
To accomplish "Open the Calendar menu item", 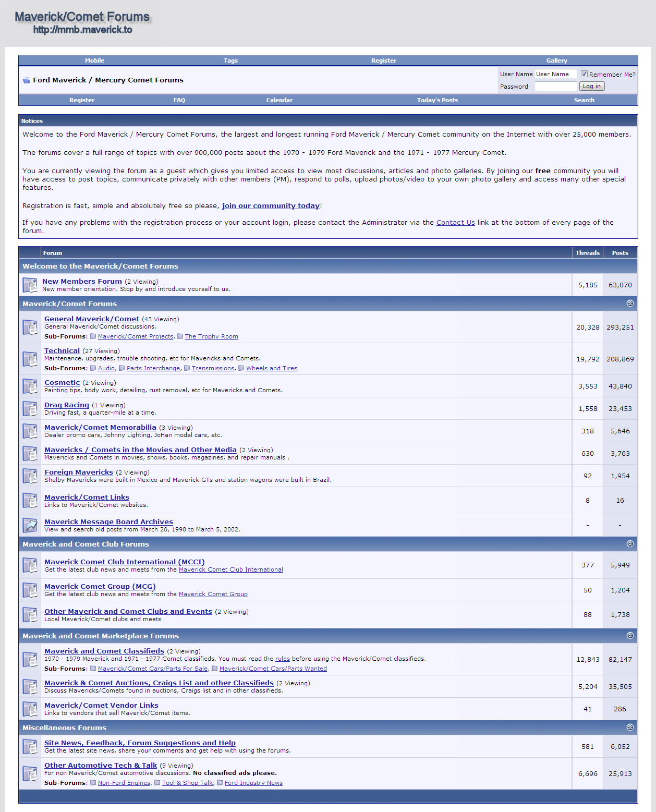I will (279, 100).
